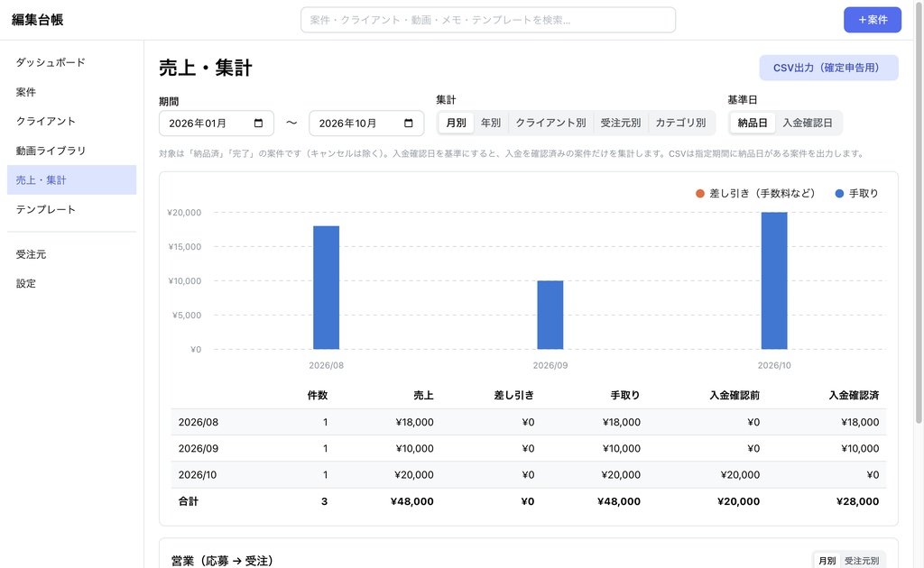Screen dimensions: 924x568
Task: Click total sales value ¥48,000 in 売上 column
Action: (x=411, y=501)
